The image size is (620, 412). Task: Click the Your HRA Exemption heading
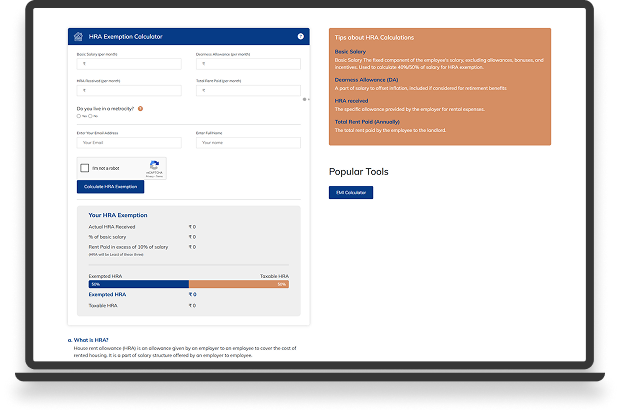click(118, 215)
